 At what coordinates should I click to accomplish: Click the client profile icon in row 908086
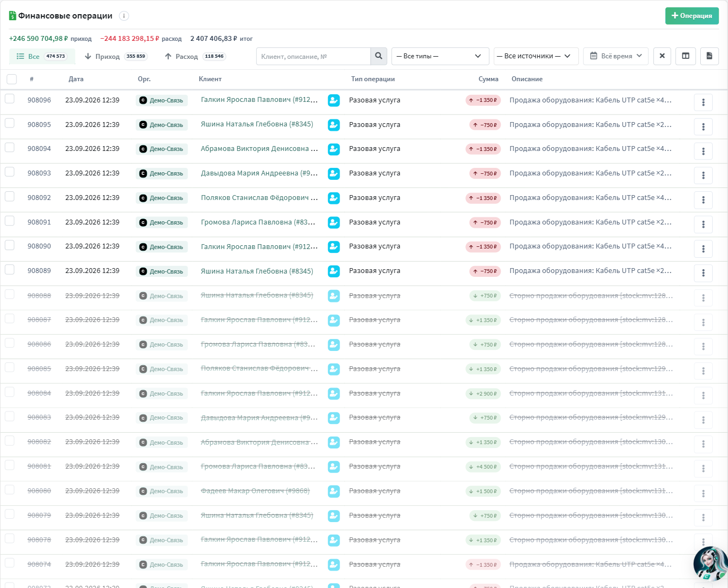coord(334,344)
